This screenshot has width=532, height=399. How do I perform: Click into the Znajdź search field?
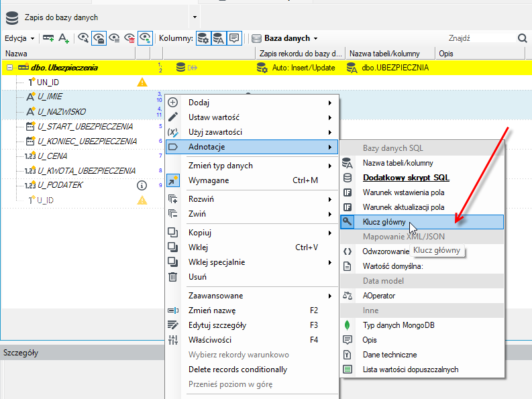tap(481, 38)
